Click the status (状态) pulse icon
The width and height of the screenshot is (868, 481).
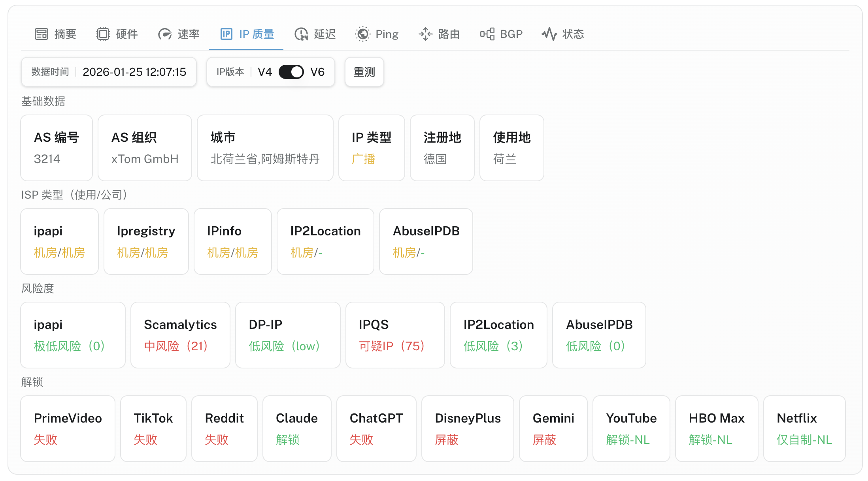[x=549, y=34]
